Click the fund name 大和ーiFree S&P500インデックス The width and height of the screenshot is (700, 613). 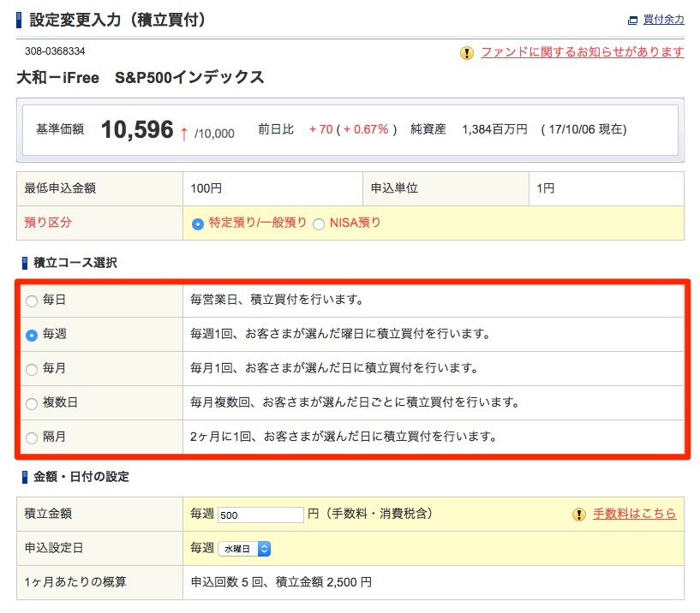tap(141, 78)
